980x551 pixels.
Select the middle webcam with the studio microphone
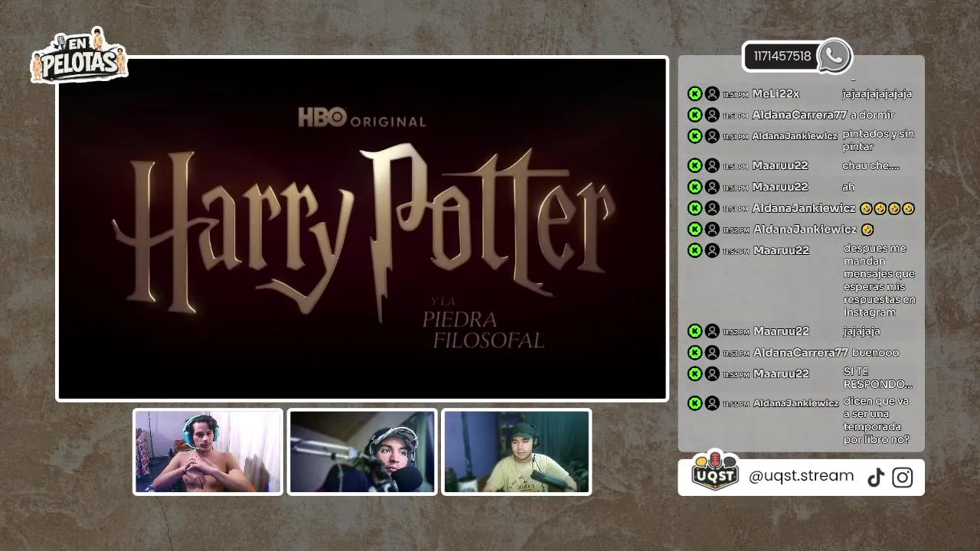362,452
